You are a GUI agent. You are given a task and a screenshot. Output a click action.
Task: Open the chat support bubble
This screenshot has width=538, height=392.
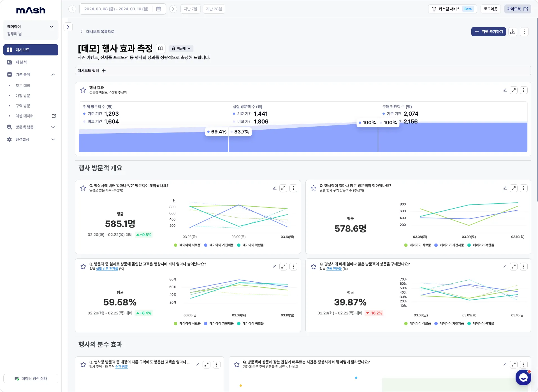(523, 377)
